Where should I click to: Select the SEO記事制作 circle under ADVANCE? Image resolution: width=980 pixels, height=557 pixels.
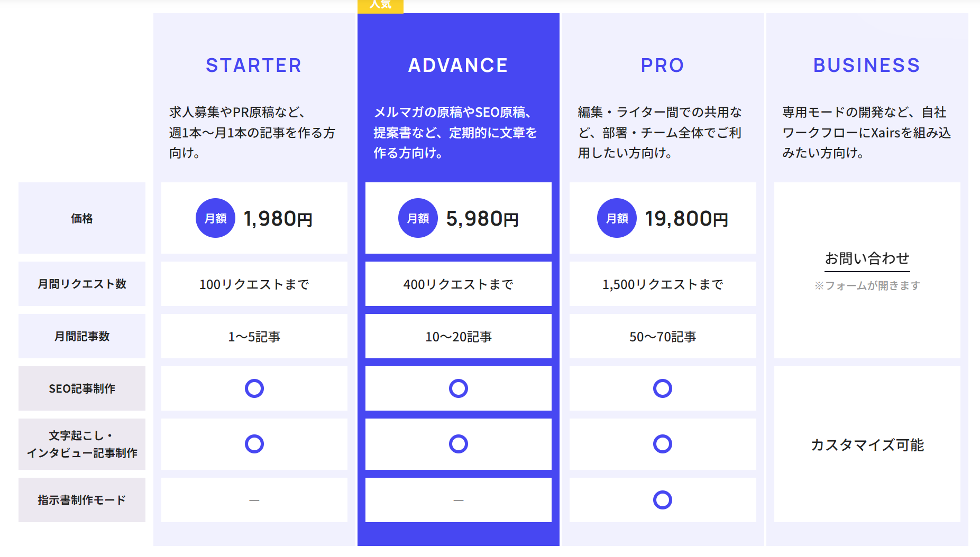coord(458,388)
